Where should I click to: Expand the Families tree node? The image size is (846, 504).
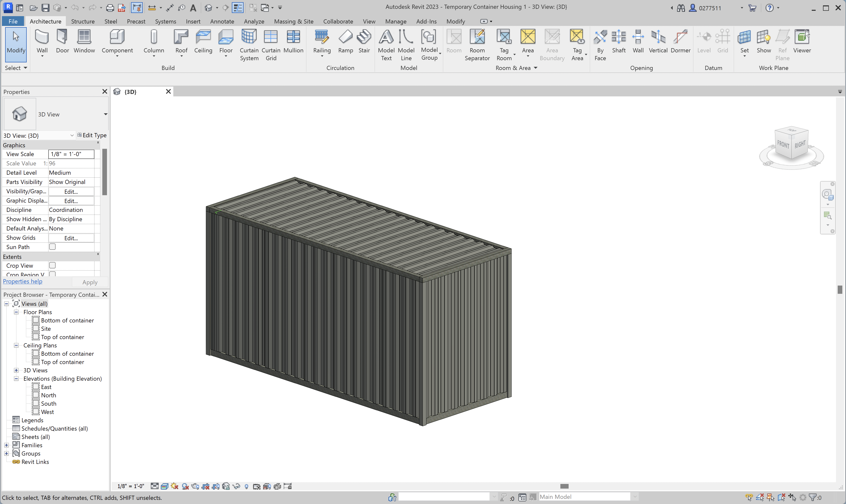point(6,445)
